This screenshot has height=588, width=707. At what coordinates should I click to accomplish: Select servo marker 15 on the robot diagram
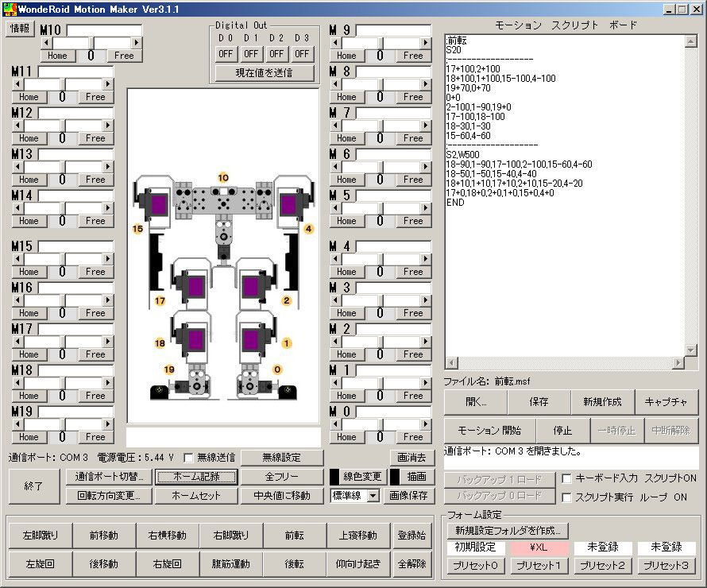click(138, 229)
